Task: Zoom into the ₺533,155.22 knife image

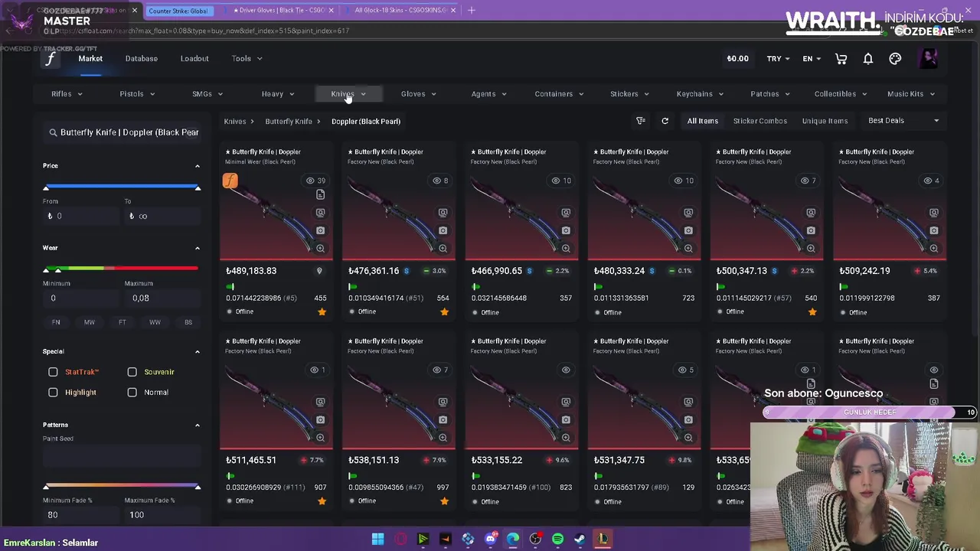Action: [566, 437]
